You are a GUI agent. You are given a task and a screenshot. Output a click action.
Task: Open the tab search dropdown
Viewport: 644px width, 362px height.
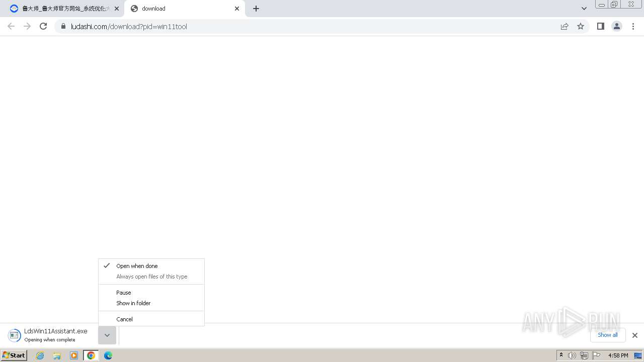click(x=584, y=9)
